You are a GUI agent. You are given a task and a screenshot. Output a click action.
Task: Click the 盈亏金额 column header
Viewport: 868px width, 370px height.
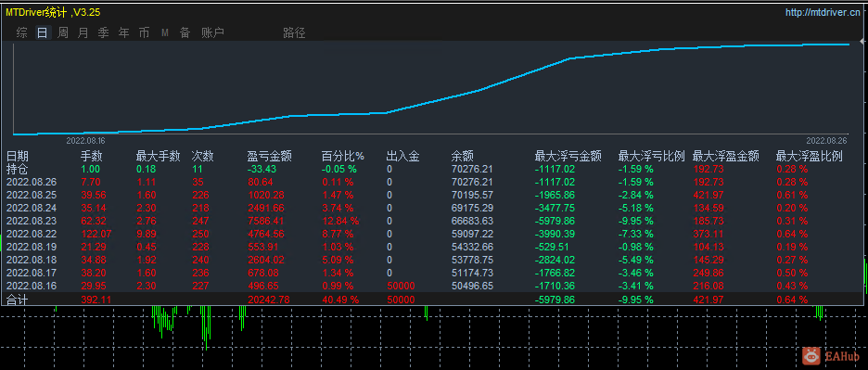click(x=270, y=157)
